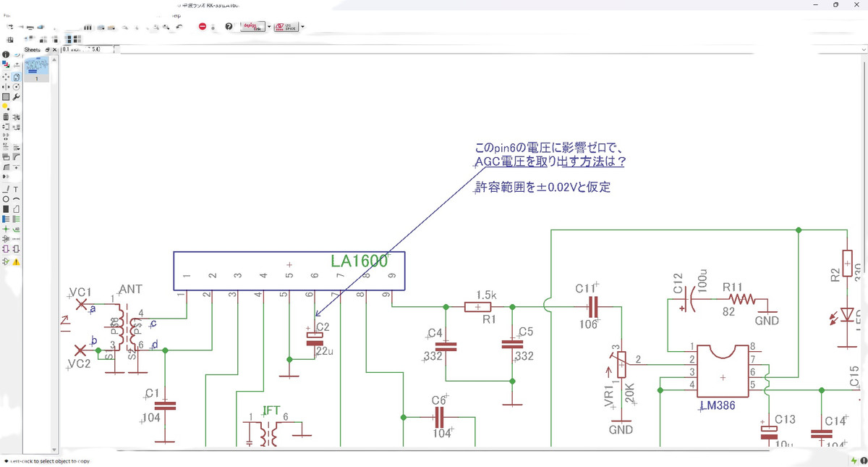Click the DesignLink toolbar button

(253, 27)
